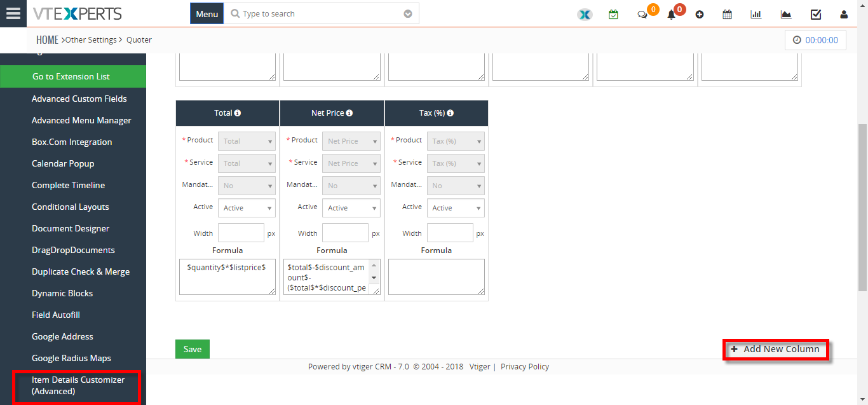Open the calendar check icon in header
The height and width of the screenshot is (405, 868).
(x=613, y=14)
